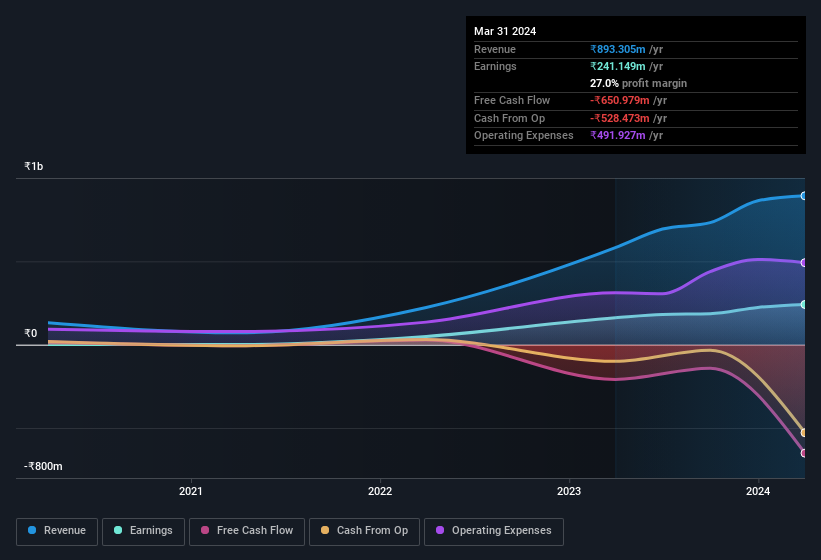This screenshot has width=821, height=560.
Task: Click the Cash From Op endpoint marker
Action: click(x=804, y=433)
